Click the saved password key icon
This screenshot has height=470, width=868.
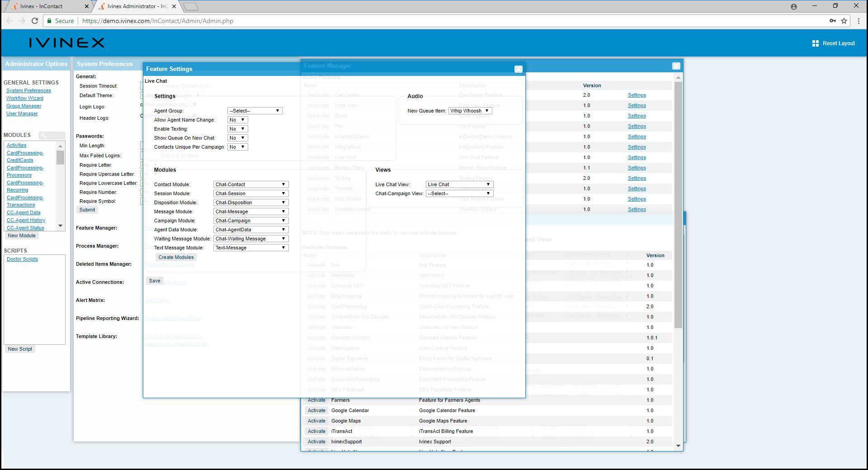(833, 21)
